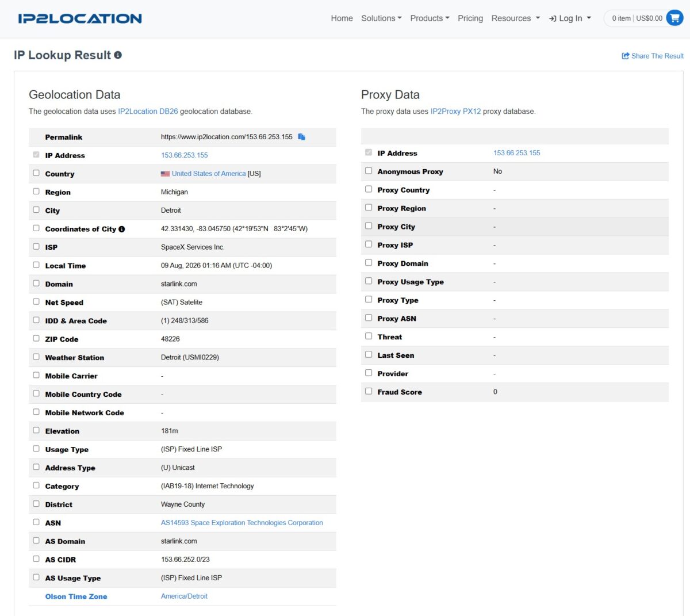This screenshot has height=616, width=690.
Task: Open the shopping cart icon
Action: click(674, 18)
